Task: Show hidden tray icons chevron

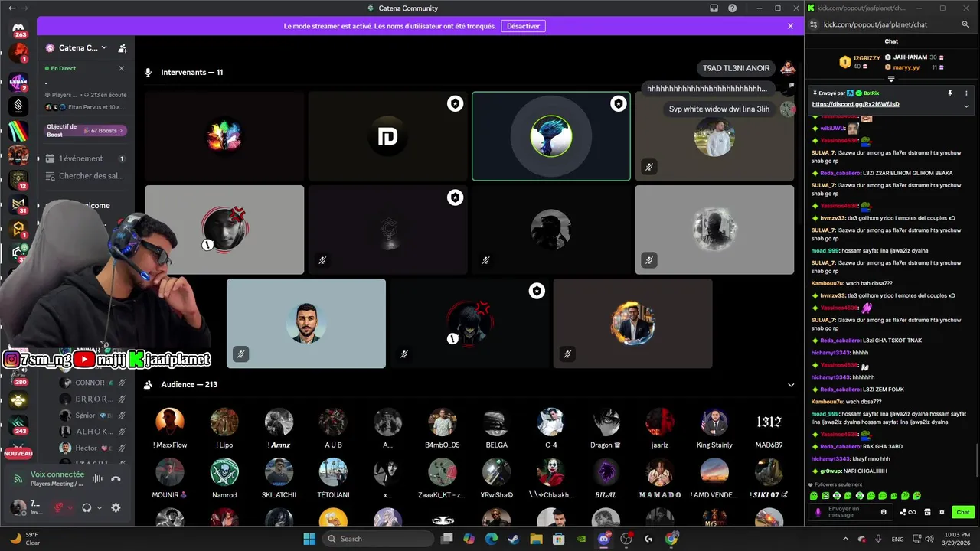Action: coord(847,539)
